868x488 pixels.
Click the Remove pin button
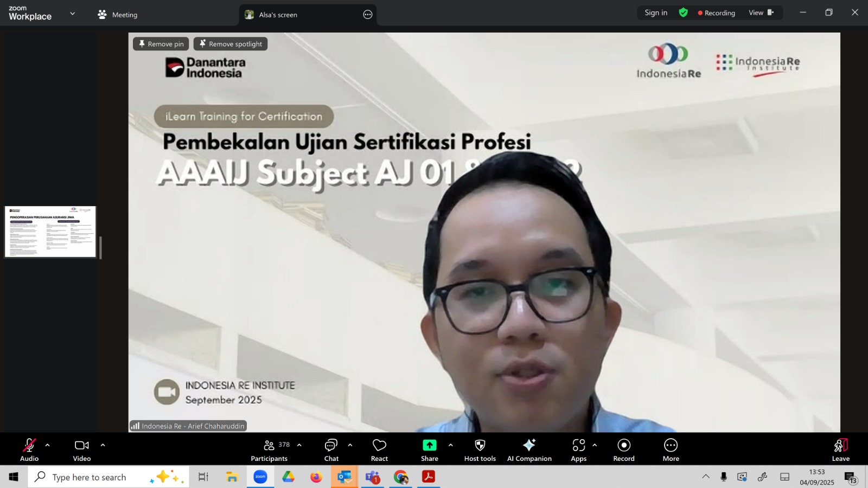point(161,44)
